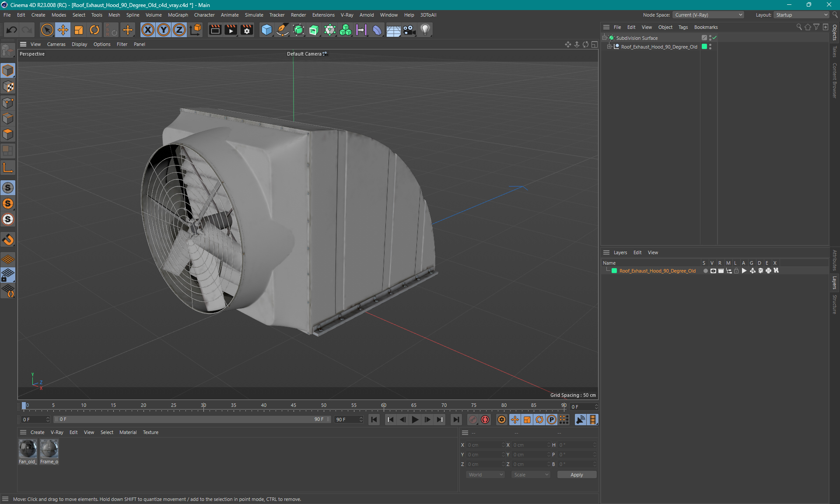Go to end of animation
Viewport: 840px width, 504px height.
coord(456,420)
